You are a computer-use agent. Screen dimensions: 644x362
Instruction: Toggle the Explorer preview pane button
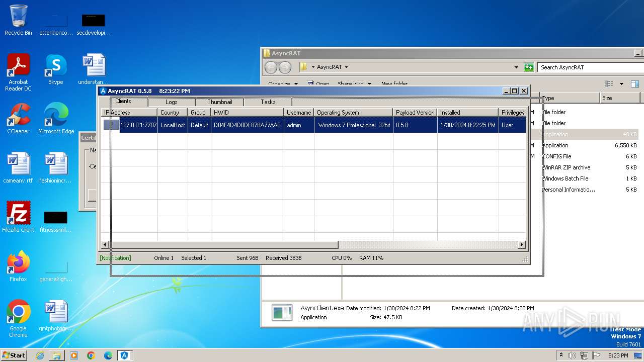pos(635,84)
